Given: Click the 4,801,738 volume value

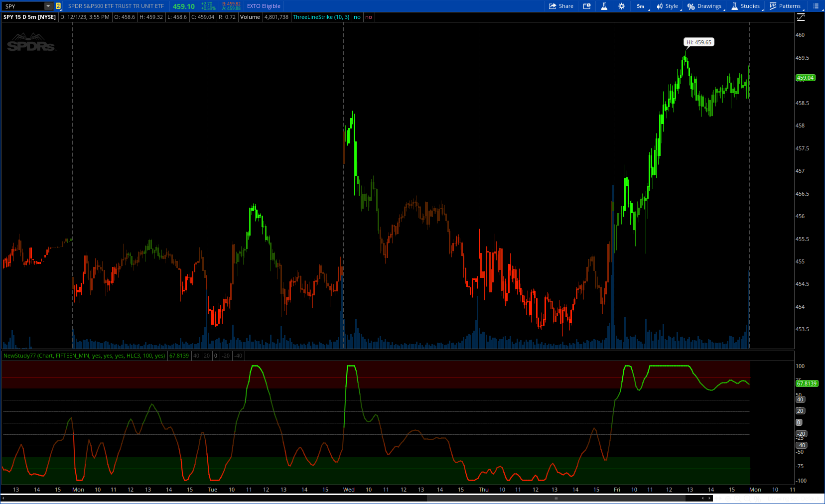Looking at the screenshot, I should pos(276,17).
